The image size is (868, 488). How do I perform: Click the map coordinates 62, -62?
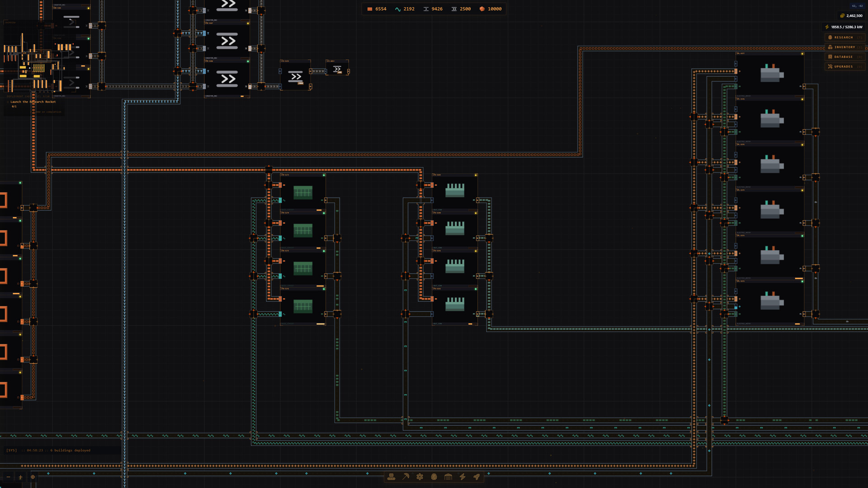857,6
